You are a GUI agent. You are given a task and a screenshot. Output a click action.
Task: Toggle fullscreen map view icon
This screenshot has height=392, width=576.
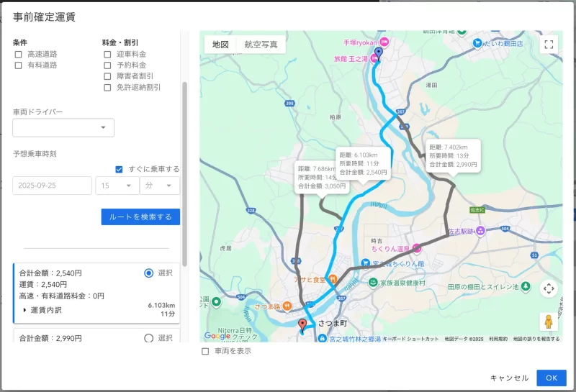click(549, 45)
